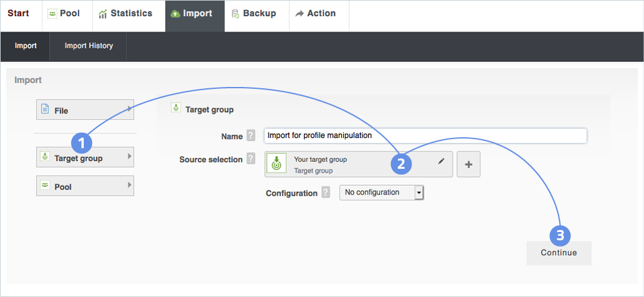The width and height of the screenshot is (644, 297).
Task: Add a source with plus button
Action: coord(468,164)
